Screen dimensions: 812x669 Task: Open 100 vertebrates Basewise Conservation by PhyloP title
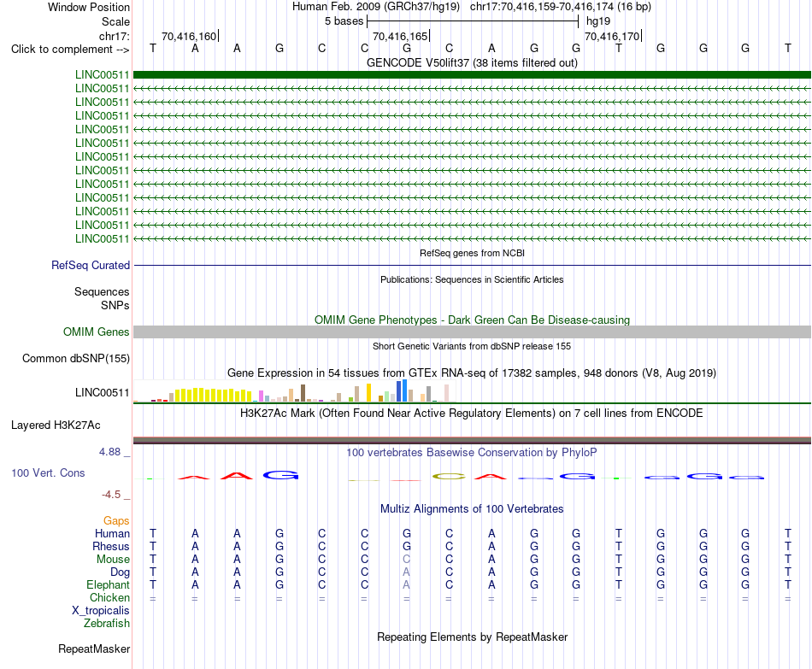[472, 453]
